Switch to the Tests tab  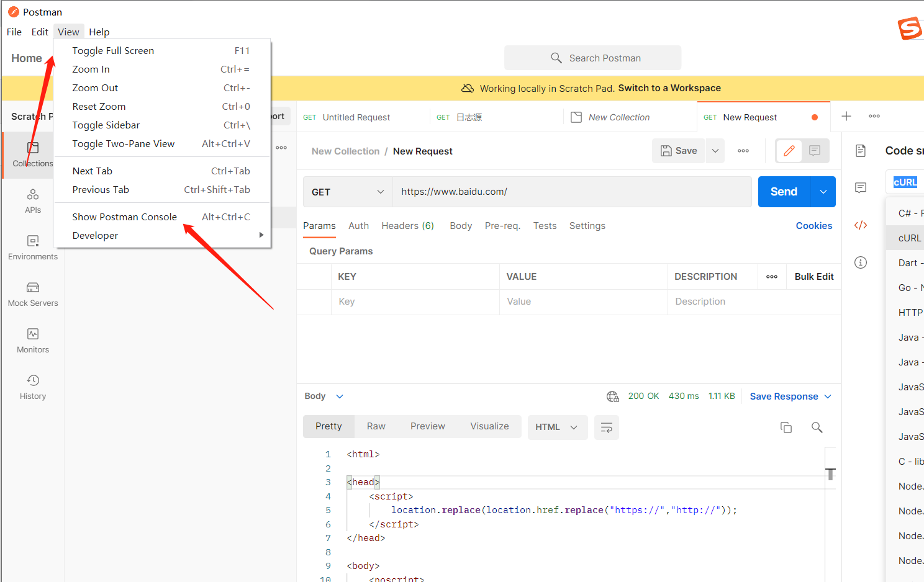pyautogui.click(x=545, y=226)
